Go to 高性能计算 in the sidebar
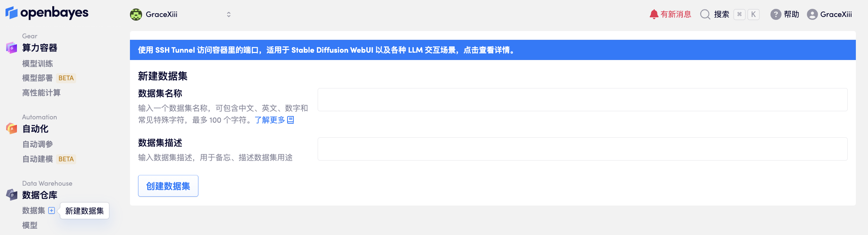This screenshot has height=235, width=868. (x=41, y=93)
